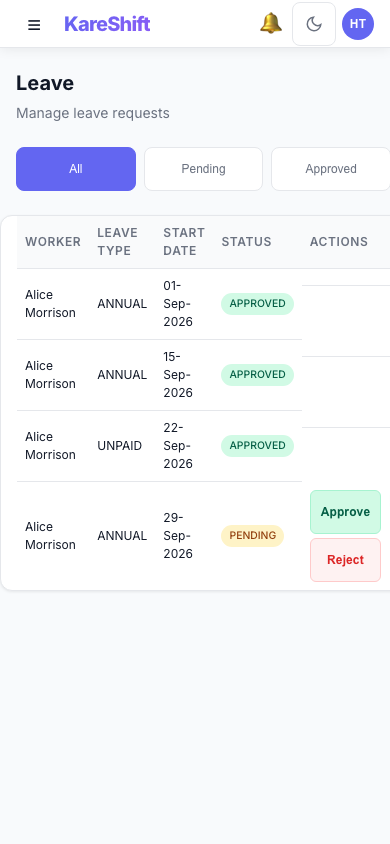
Task: Click the Worker column header
Action: [x=53, y=242]
